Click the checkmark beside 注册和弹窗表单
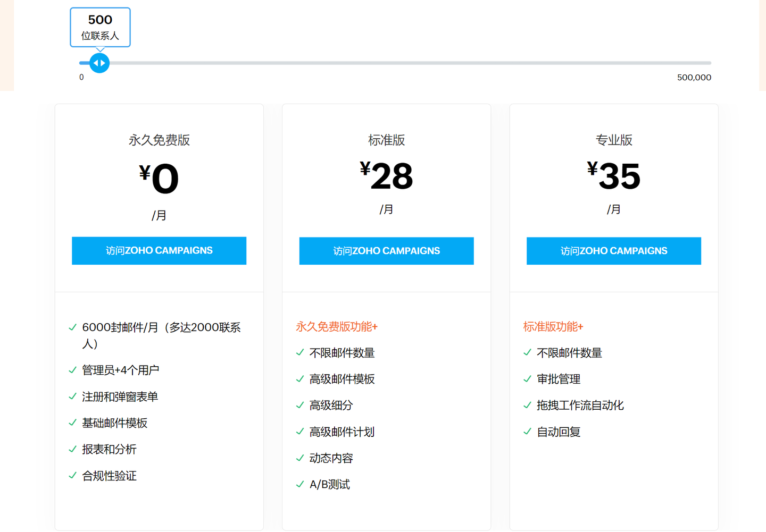The image size is (766, 532). (73, 396)
